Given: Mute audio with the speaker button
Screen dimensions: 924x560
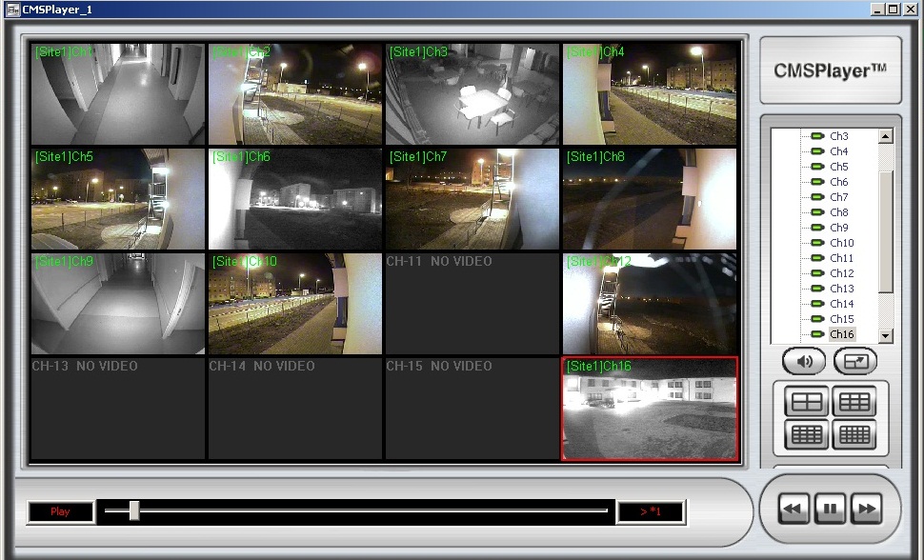Looking at the screenshot, I should [x=804, y=362].
